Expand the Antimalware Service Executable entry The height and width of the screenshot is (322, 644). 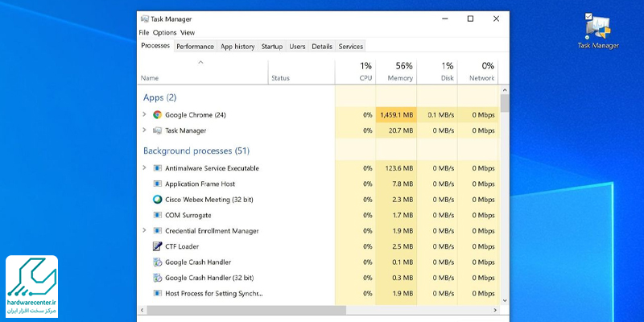[144, 168]
